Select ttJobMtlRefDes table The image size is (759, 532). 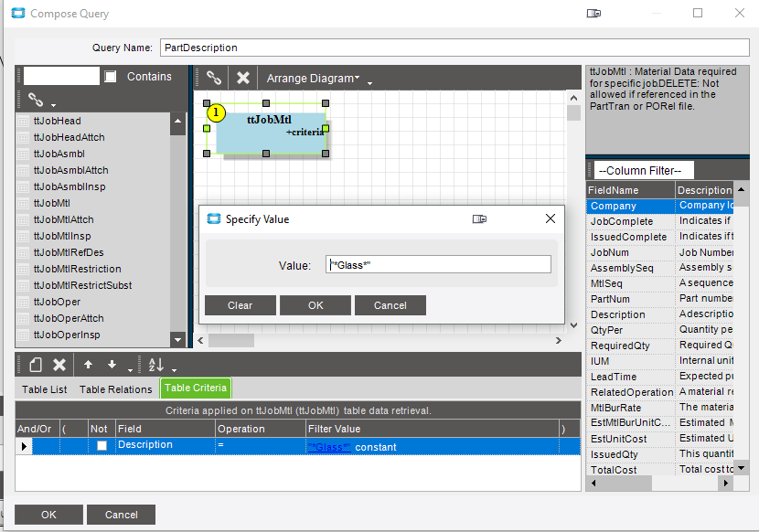(x=69, y=252)
